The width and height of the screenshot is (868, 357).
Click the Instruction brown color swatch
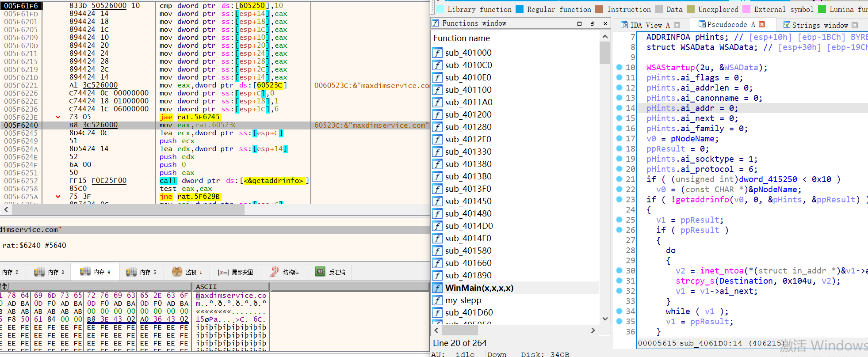click(599, 9)
